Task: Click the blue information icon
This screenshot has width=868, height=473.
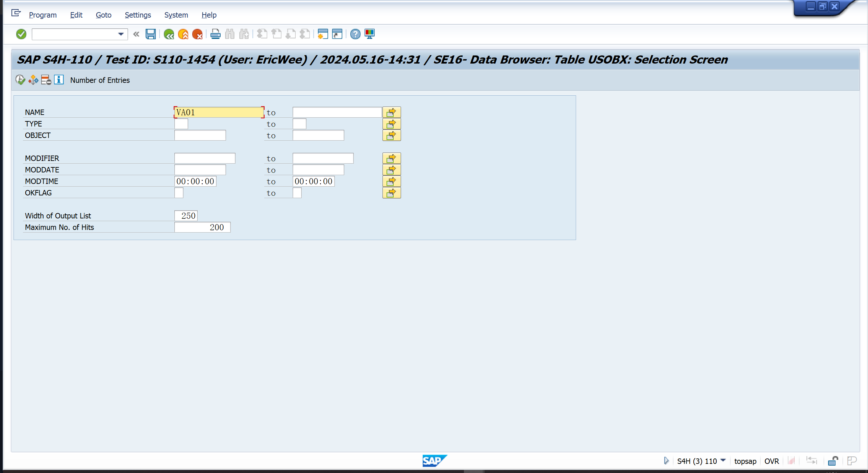Action: [59, 80]
